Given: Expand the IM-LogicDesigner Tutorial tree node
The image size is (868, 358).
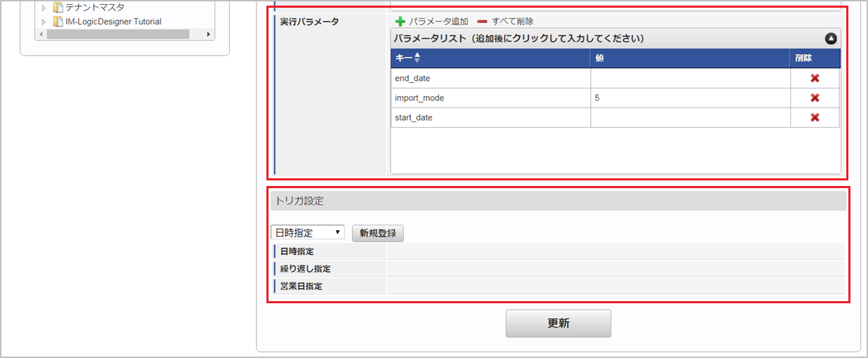Looking at the screenshot, I should (43, 22).
